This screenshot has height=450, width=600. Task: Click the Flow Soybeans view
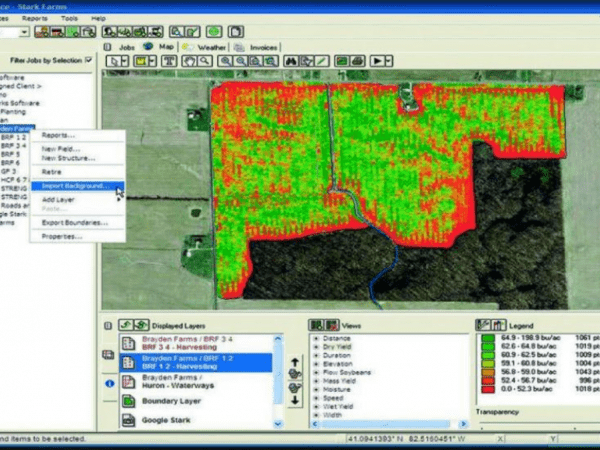(x=347, y=372)
